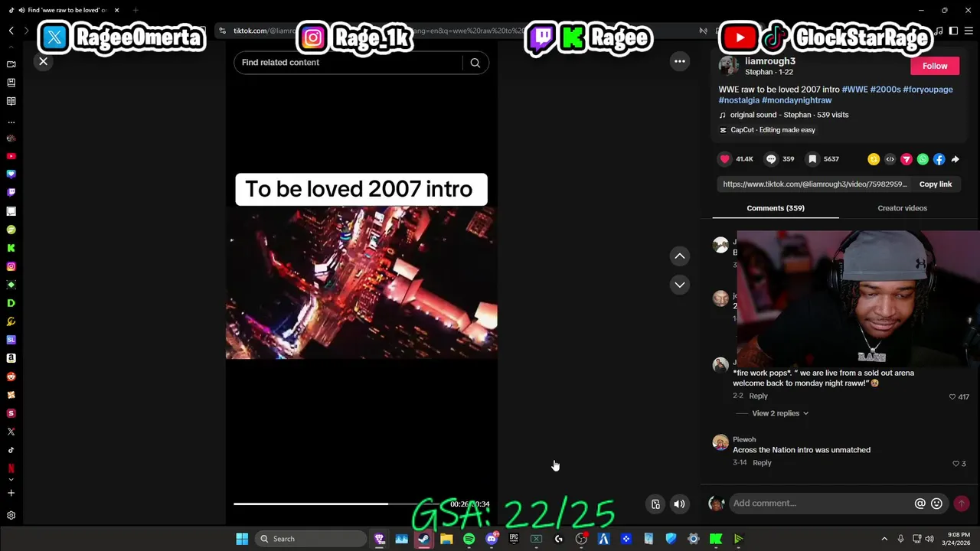Share video to Facebook
980x551 pixels.
(x=939, y=159)
